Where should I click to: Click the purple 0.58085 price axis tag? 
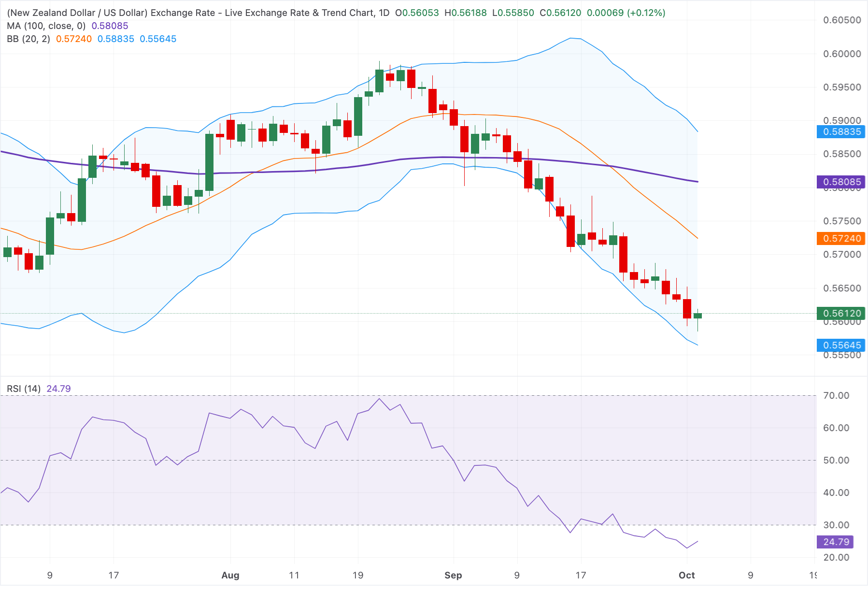[x=841, y=182]
